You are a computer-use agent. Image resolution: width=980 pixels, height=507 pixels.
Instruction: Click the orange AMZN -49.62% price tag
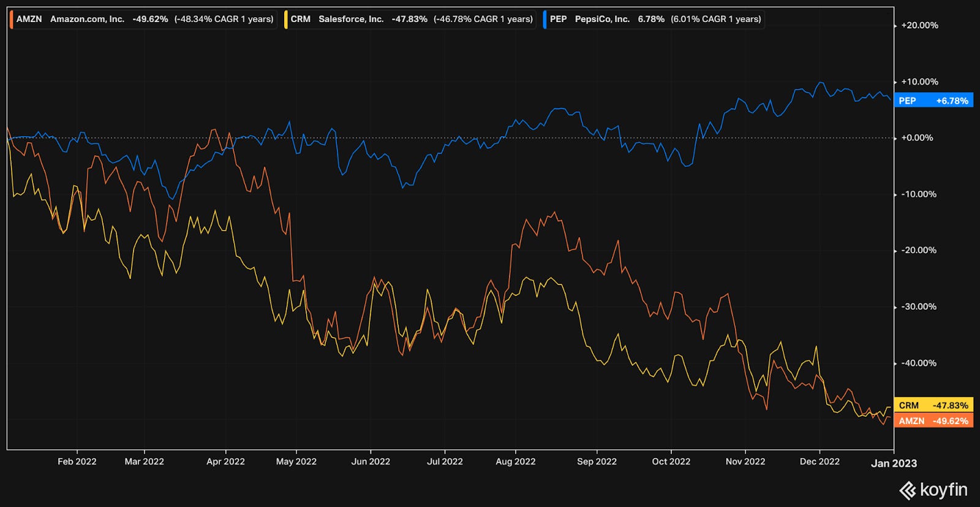[933, 421]
